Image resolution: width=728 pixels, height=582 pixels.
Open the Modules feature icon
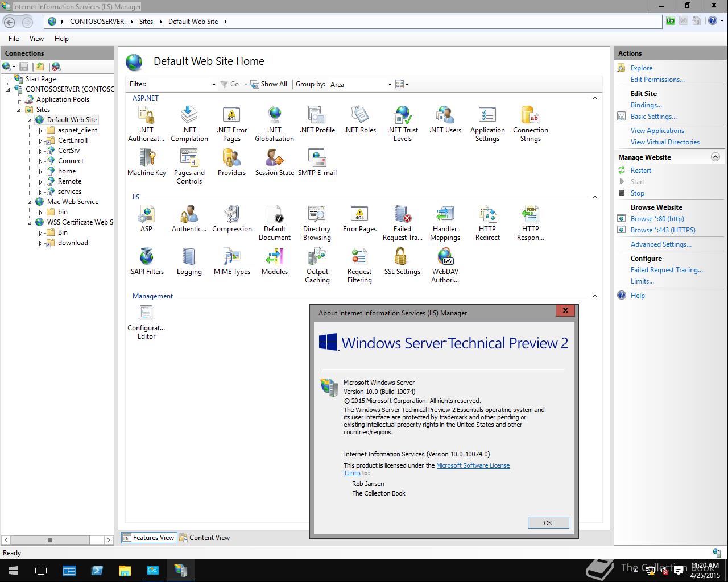click(274, 261)
